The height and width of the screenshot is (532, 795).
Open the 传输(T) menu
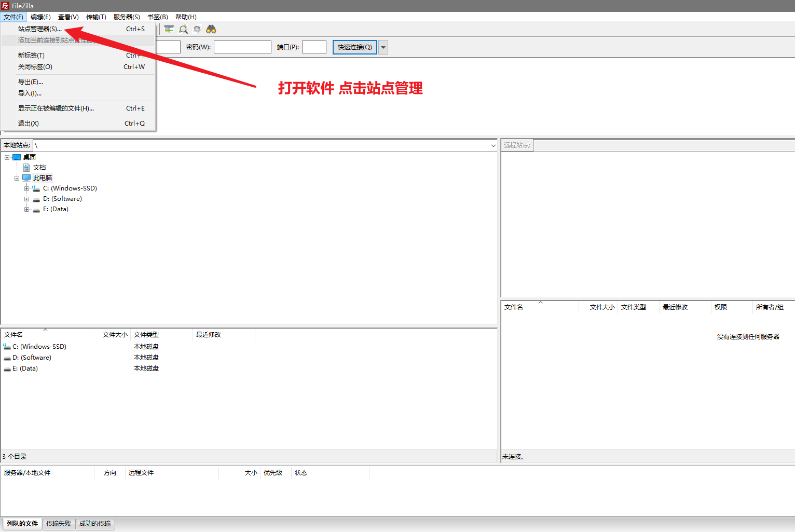click(x=96, y=17)
